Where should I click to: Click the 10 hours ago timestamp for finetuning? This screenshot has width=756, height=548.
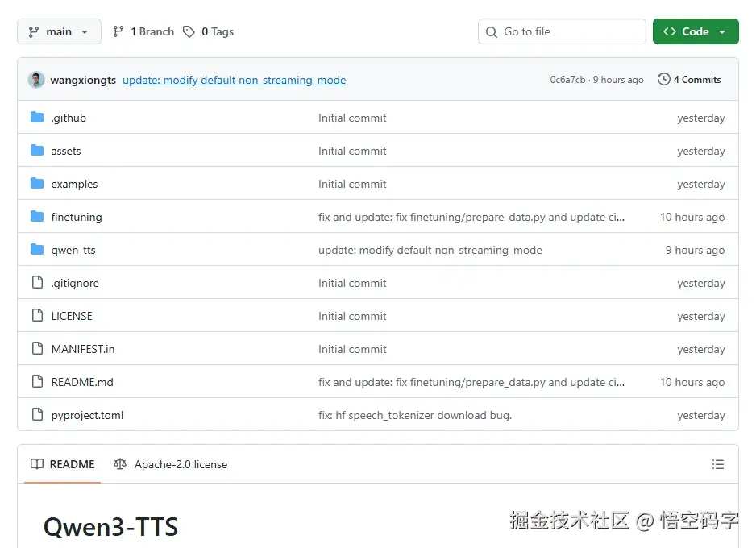click(x=692, y=218)
